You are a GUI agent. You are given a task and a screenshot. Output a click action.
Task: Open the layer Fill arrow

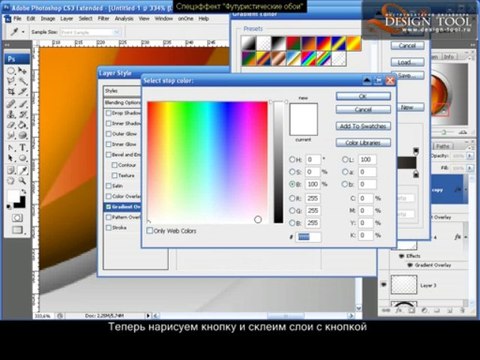coord(470,168)
